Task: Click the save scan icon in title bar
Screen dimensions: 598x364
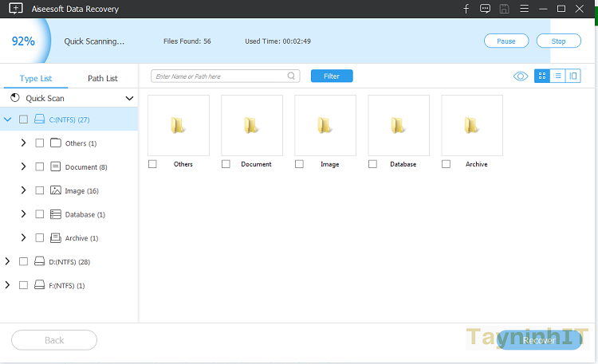Action: tap(504, 9)
